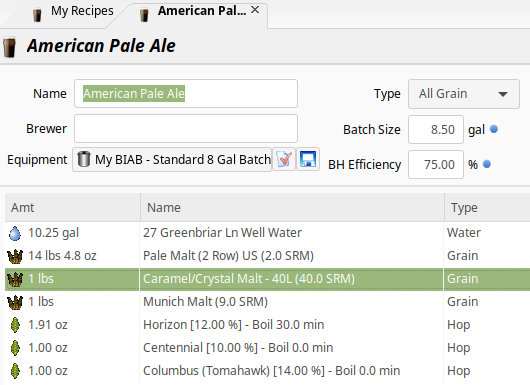Click into the recipe Name field
530x385 pixels.
tap(186, 94)
